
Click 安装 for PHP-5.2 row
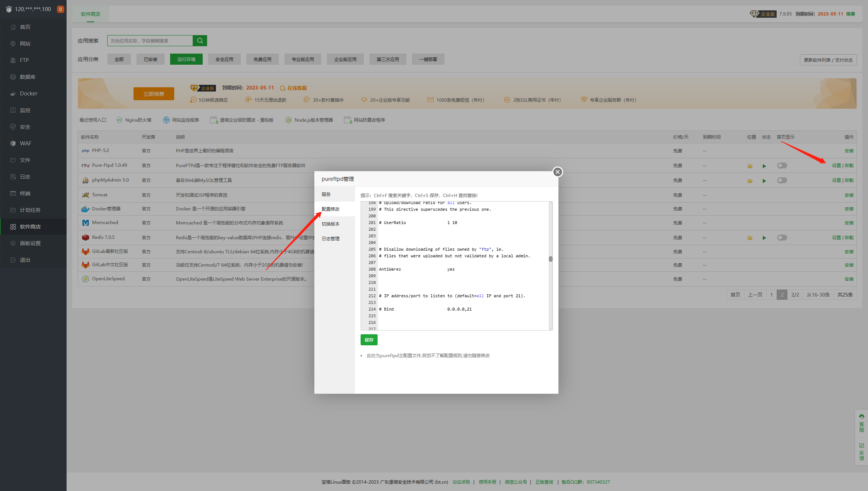point(849,151)
